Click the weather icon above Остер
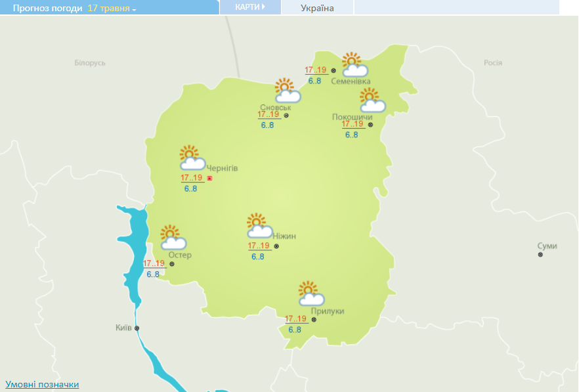This screenshot has height=392, width=579. pos(173,238)
